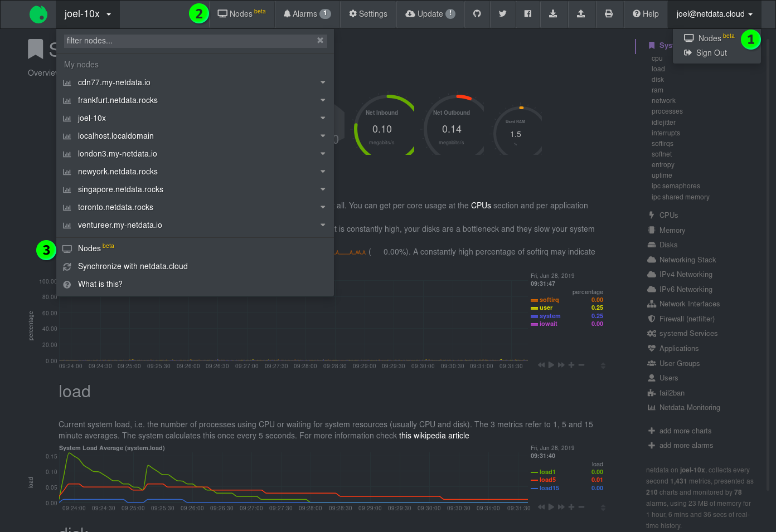The height and width of the screenshot is (532, 776).
Task: Expand the newyork.netdata.rocks node arrow
Action: tap(323, 172)
